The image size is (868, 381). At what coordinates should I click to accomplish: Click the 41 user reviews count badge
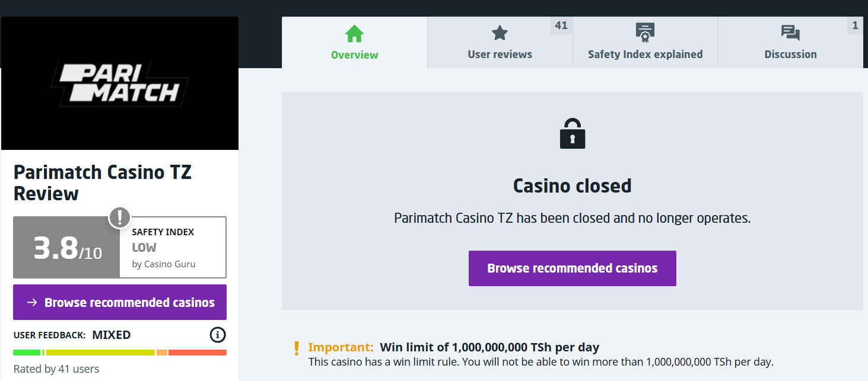(x=561, y=25)
